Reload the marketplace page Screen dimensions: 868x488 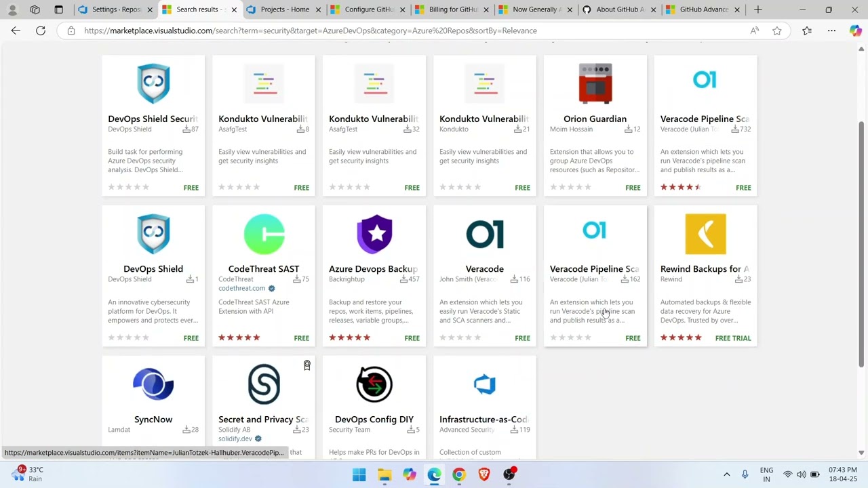click(41, 30)
